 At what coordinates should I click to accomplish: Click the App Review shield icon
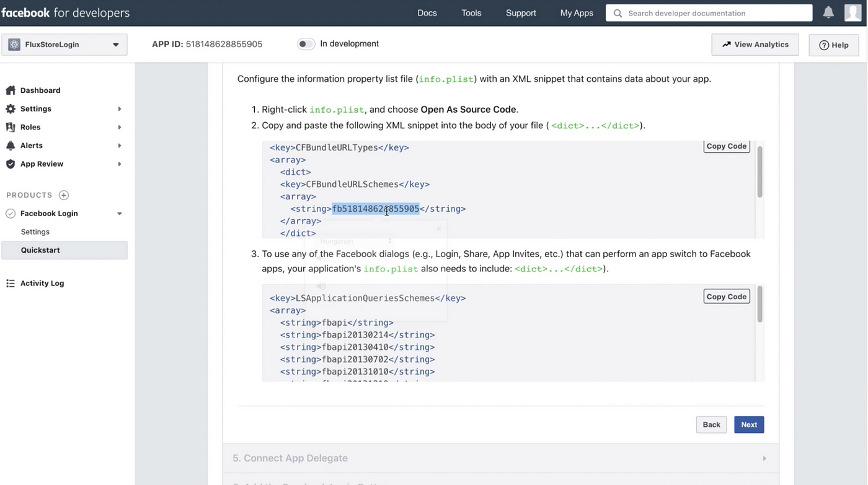pos(11,164)
